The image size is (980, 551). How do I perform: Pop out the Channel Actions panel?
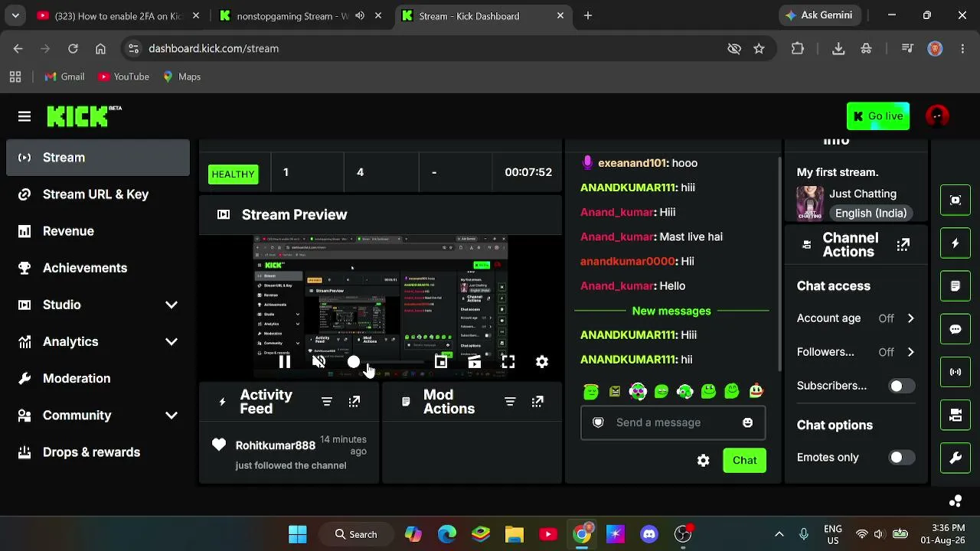tap(903, 245)
